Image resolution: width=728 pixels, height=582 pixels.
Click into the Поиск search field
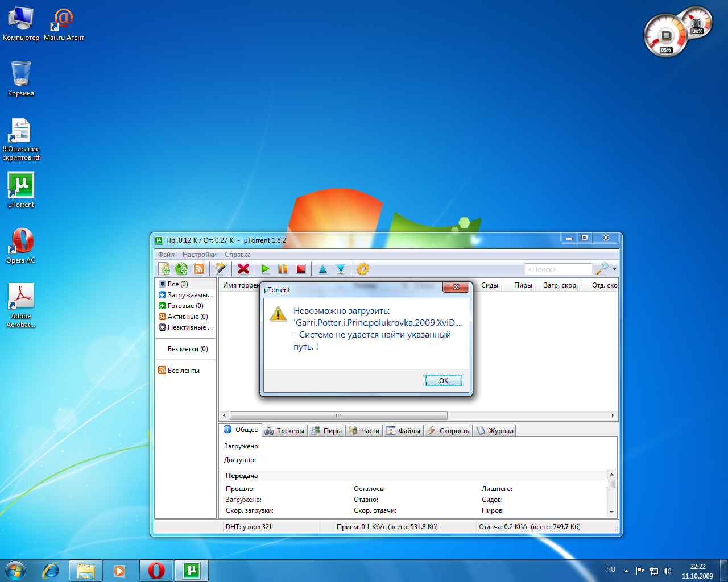point(559,269)
